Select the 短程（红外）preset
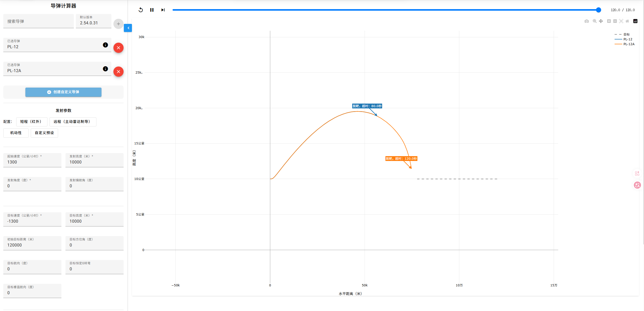This screenshot has height=311, width=644. [x=32, y=122]
